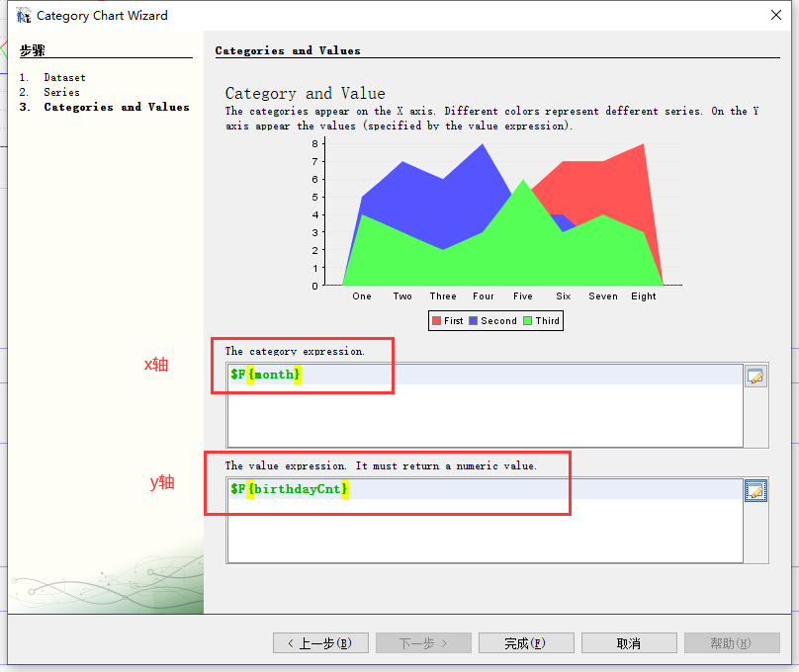
Task: Click into the $F{birthdayCnt} value expression field
Action: (485, 520)
